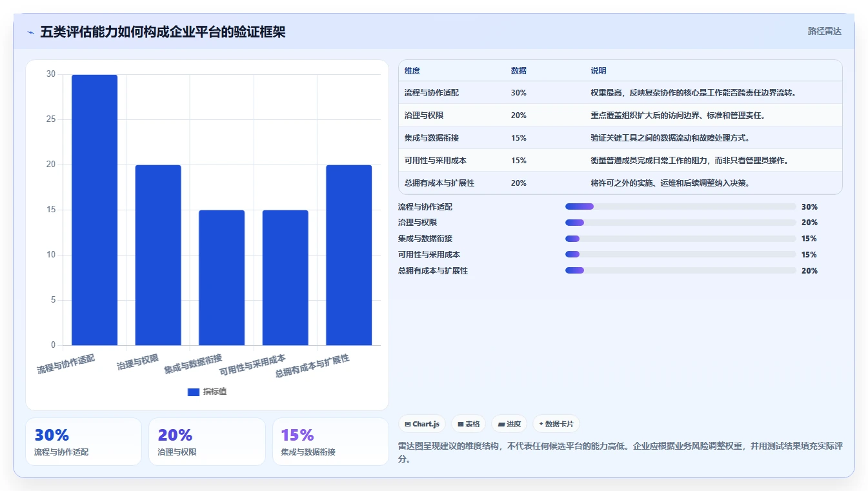Click the 数据 table column header
The image size is (868, 491).
[519, 71]
